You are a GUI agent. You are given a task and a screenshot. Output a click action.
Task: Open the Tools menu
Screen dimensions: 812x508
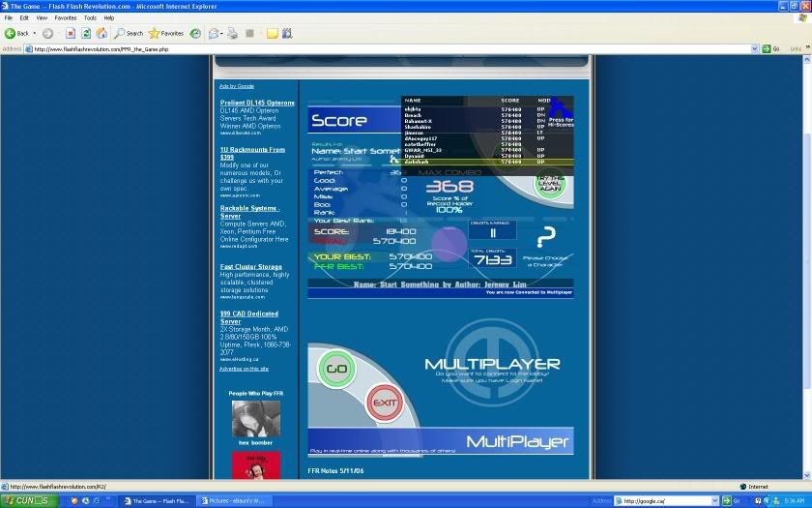[90, 17]
